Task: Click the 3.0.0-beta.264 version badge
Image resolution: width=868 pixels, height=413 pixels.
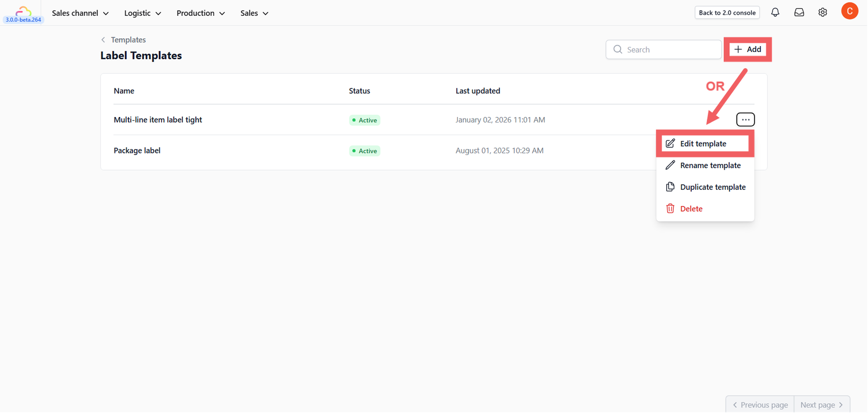Action: 23,20
